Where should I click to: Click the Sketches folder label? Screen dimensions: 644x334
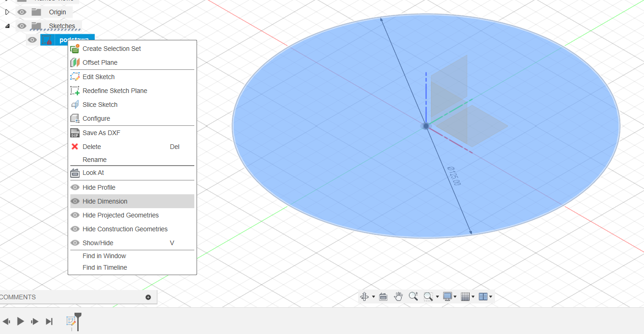(62, 26)
